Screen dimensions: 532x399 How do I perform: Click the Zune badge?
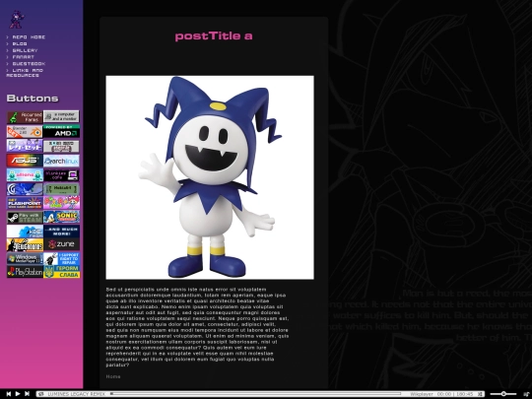(x=61, y=244)
